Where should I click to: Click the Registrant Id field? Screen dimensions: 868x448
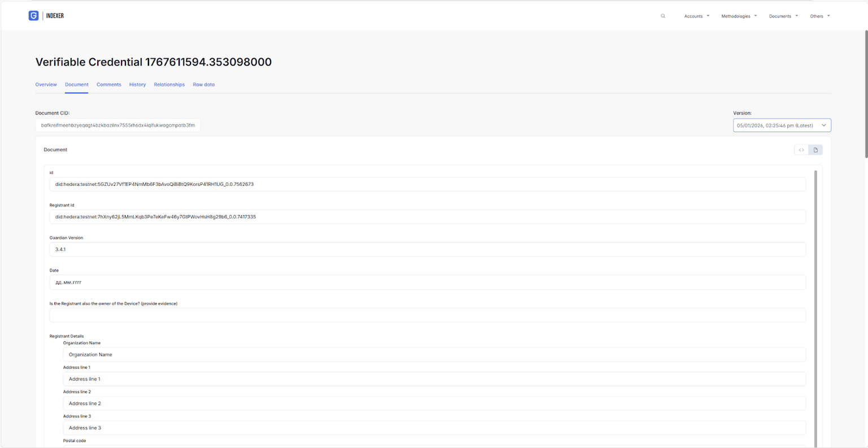[x=427, y=217]
